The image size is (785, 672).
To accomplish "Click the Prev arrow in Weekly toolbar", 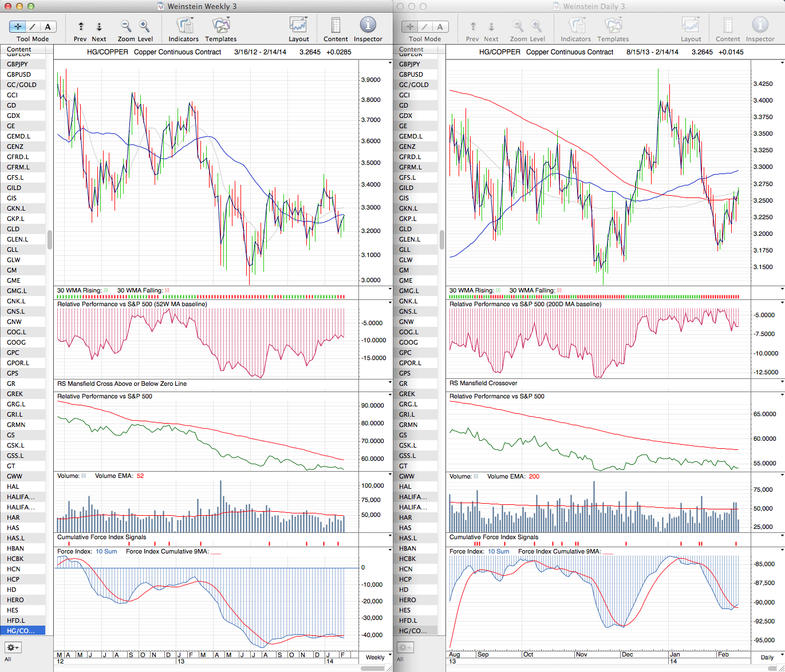I will tap(81, 26).
